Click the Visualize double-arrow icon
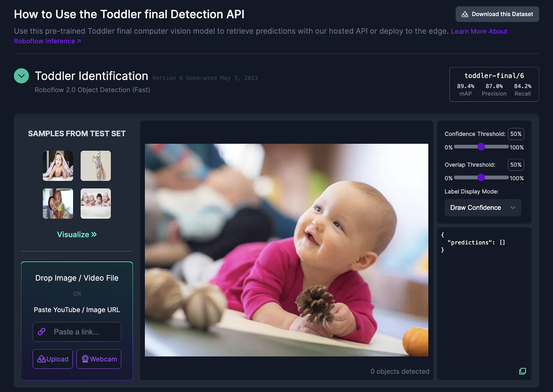This screenshot has height=392, width=553. pos(94,235)
